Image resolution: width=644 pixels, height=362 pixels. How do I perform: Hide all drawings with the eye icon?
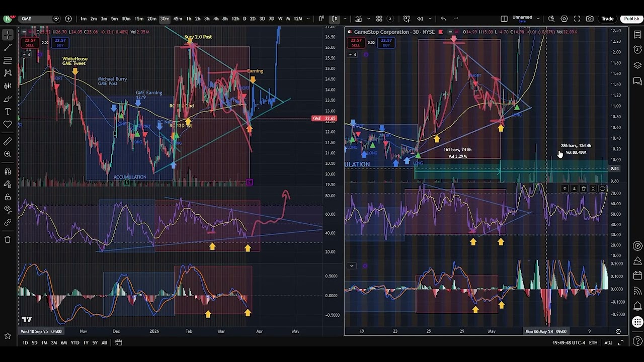(8, 210)
